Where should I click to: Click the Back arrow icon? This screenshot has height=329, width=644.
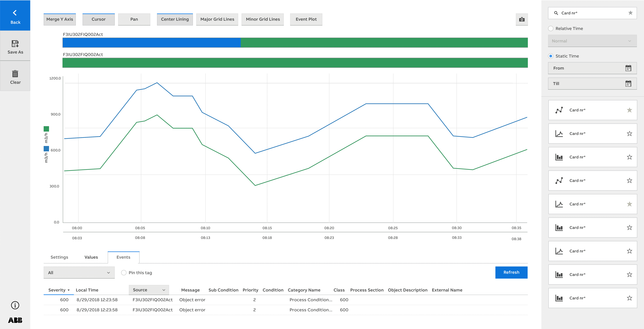pyautogui.click(x=15, y=13)
